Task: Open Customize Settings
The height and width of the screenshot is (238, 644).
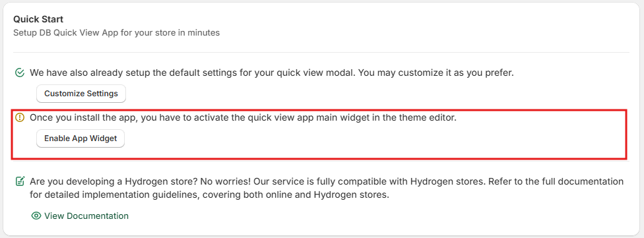Action: coord(81,94)
